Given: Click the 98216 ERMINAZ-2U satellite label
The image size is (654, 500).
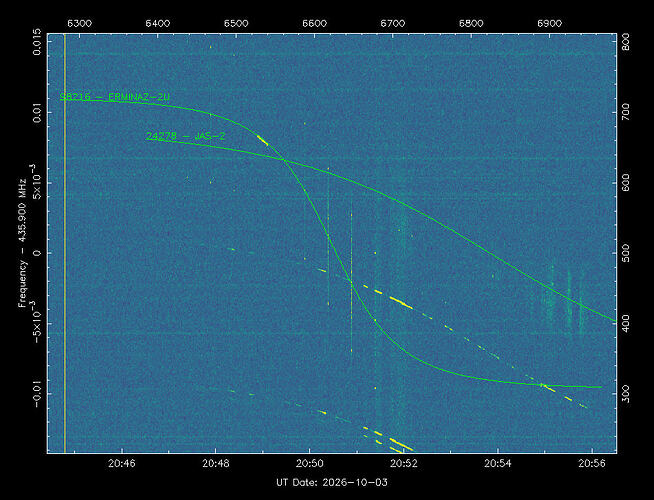Looking at the screenshot, I should click(115, 97).
